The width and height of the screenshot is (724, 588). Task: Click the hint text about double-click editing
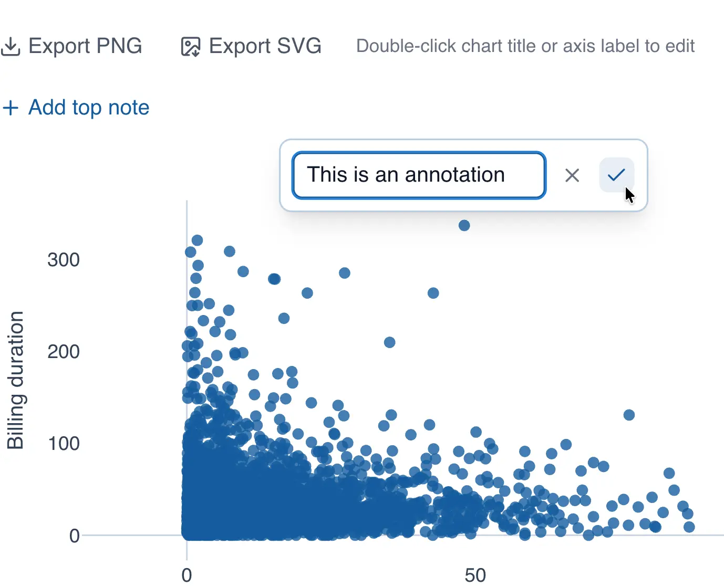tap(525, 46)
